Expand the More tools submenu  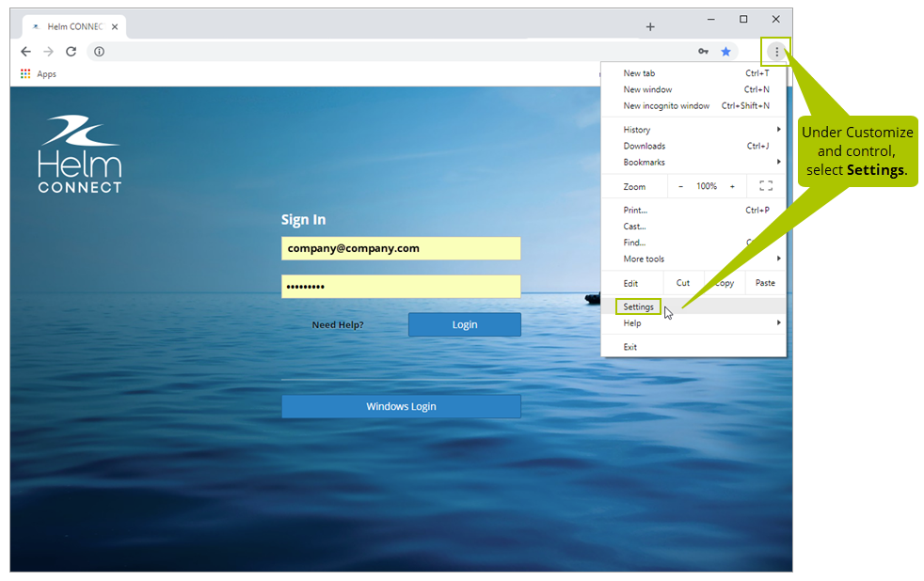pos(645,259)
